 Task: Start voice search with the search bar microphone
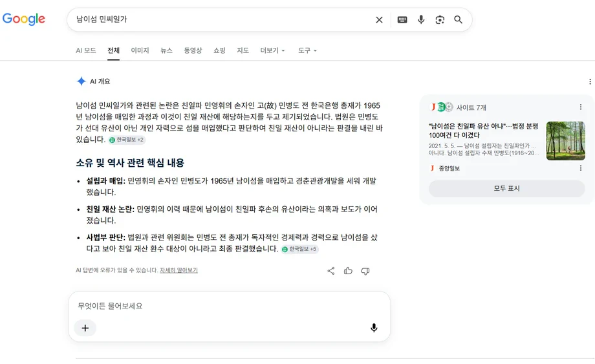coord(421,19)
